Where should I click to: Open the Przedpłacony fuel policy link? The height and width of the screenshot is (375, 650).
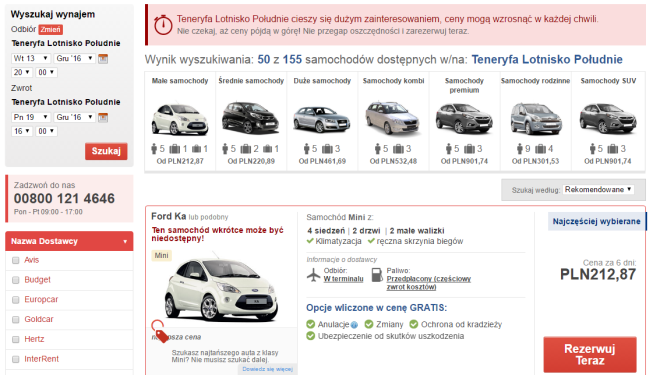[x=429, y=283]
